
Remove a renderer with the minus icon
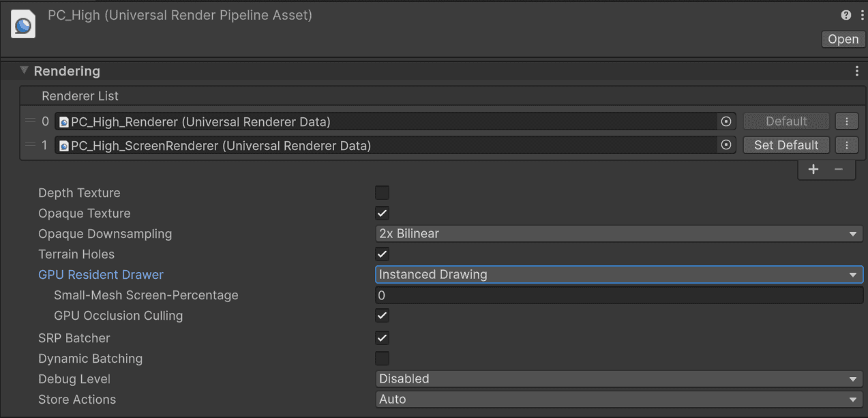pos(838,168)
